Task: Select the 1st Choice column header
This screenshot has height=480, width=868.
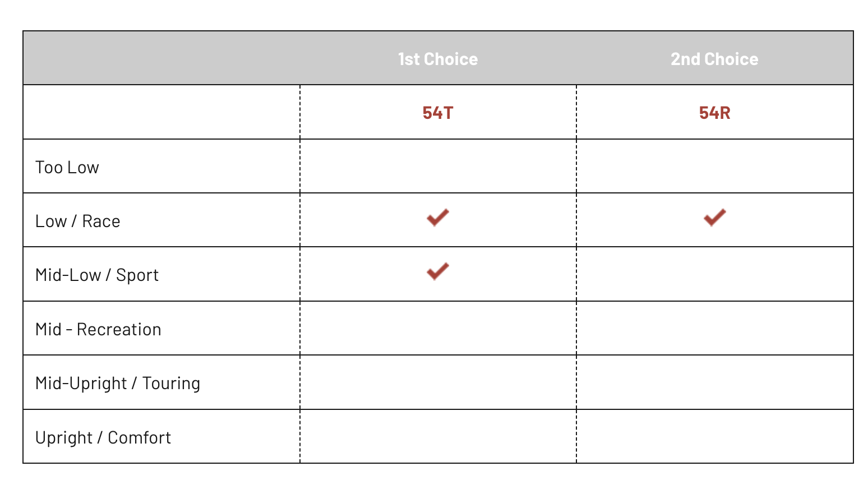Action: pyautogui.click(x=437, y=59)
